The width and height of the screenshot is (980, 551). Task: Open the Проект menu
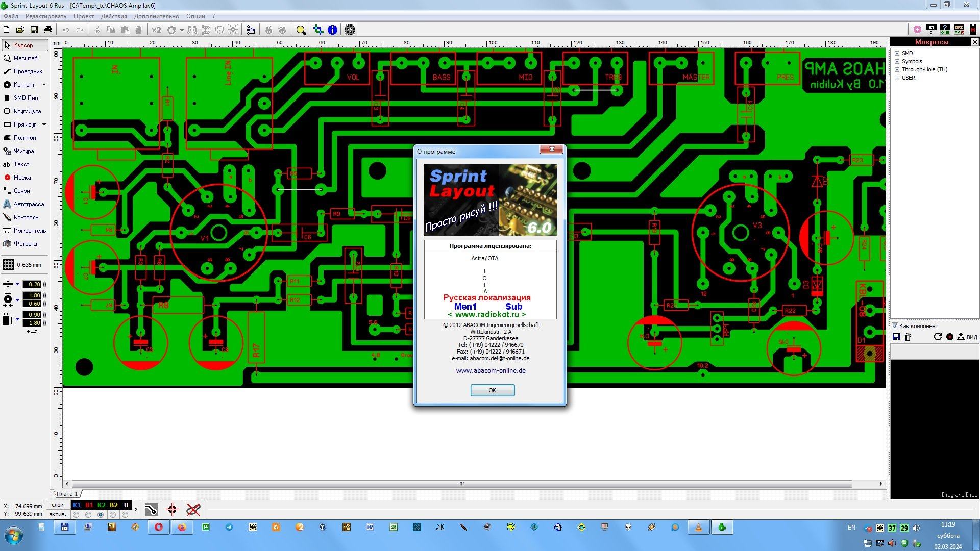tap(83, 16)
